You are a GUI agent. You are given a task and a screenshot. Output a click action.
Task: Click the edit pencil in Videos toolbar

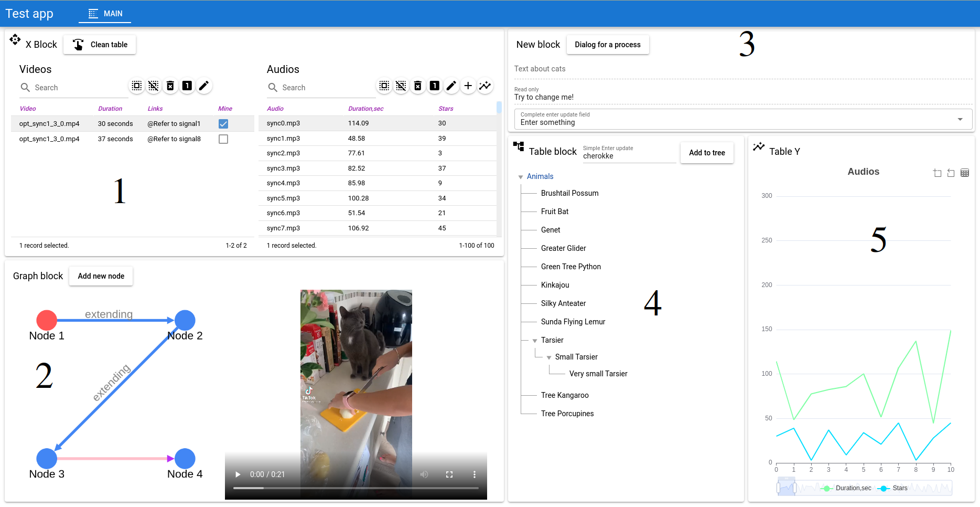click(x=204, y=86)
